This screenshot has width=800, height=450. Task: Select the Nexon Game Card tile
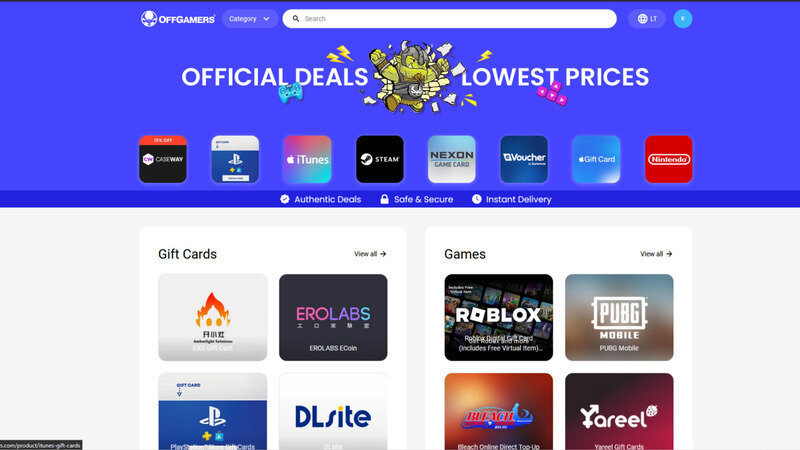pos(452,159)
